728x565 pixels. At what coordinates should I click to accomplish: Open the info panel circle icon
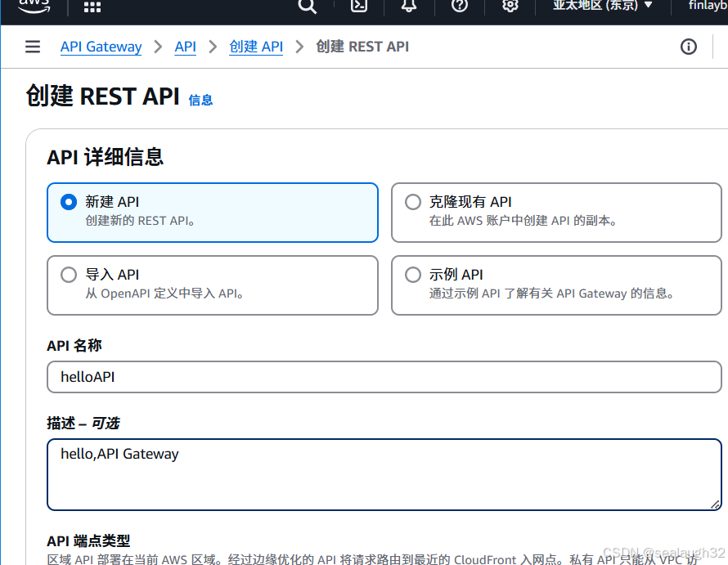click(689, 47)
